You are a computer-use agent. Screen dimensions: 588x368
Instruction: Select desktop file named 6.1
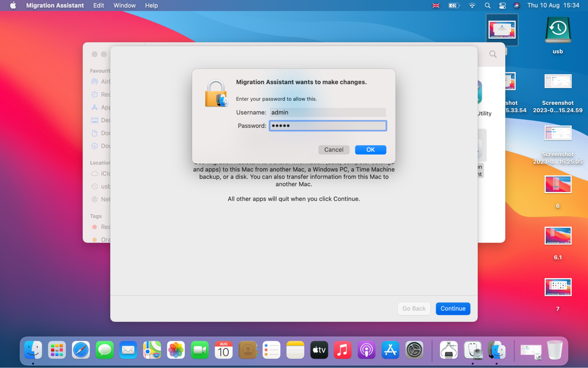click(558, 243)
